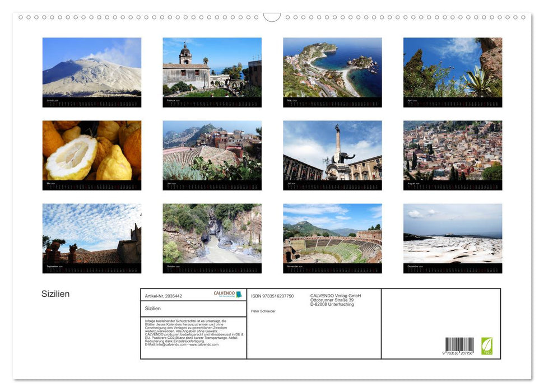Open the September cloudy sky rooftop photo

coord(92,234)
